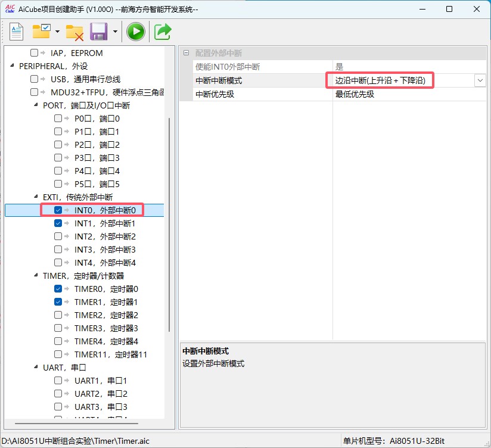This screenshot has height=448, width=491.
Task: Collapse the PORT tree node
Action: point(36,105)
